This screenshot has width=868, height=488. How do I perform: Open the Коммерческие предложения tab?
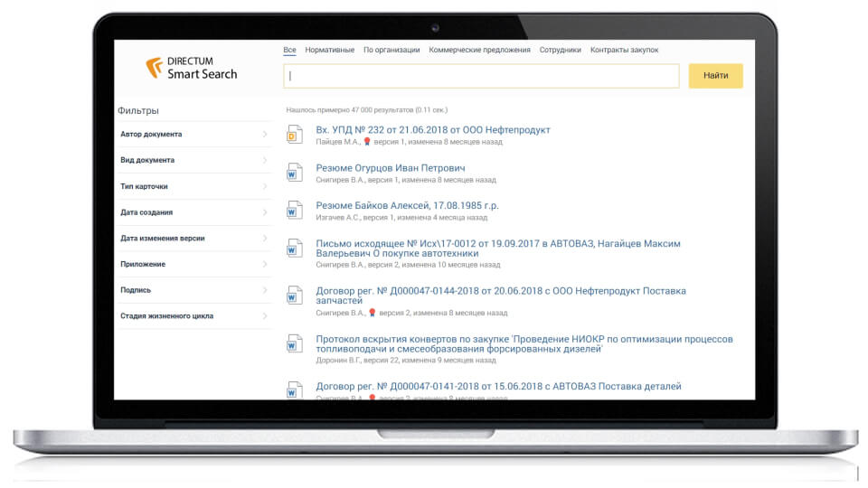tap(479, 50)
